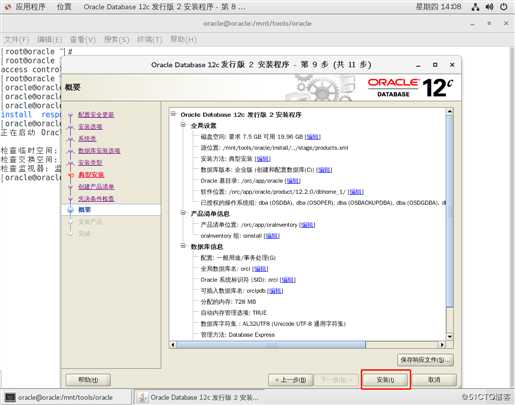Go to the 创建产品清单 step in the sidebar
515x405 pixels.
[96, 187]
